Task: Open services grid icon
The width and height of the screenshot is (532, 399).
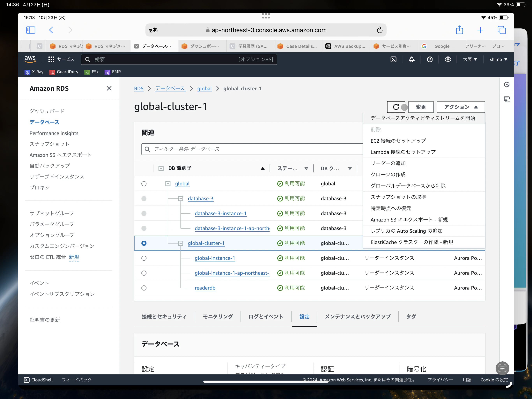Action: 51,59
